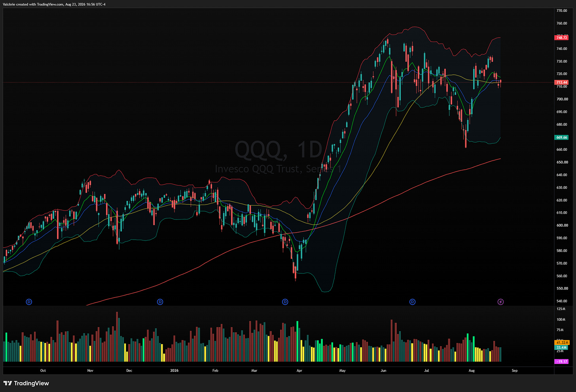This screenshot has height=392, width=576.
Task: Click the dividend D marker above October
Action: click(x=29, y=302)
